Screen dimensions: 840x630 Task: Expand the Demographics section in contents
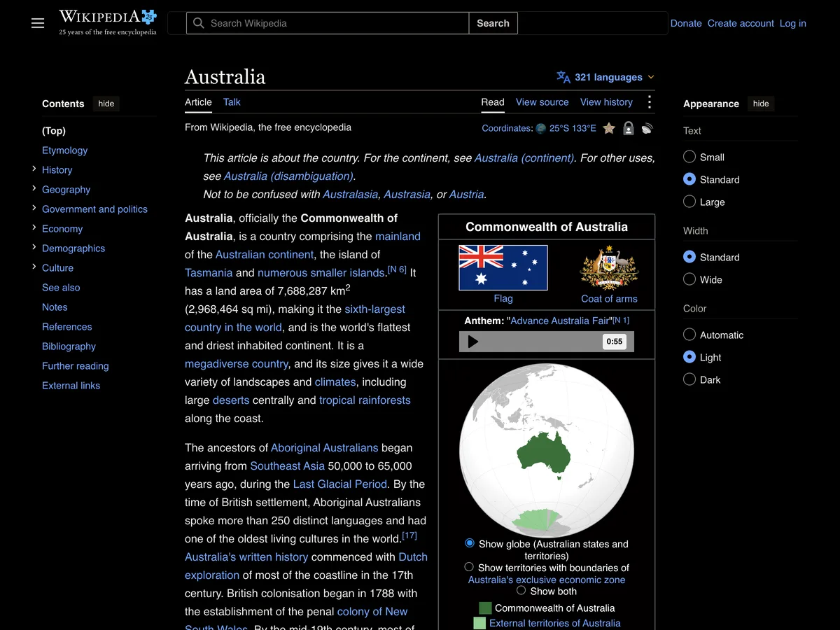(34, 248)
